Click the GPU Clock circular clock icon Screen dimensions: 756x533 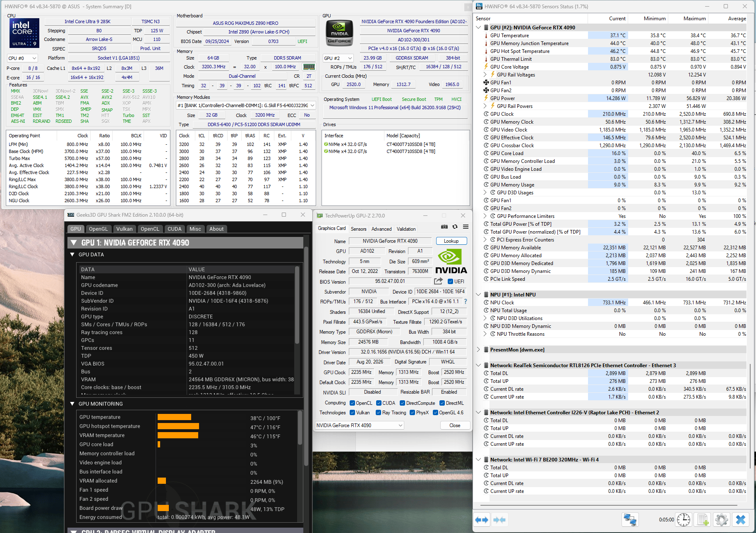click(x=486, y=114)
